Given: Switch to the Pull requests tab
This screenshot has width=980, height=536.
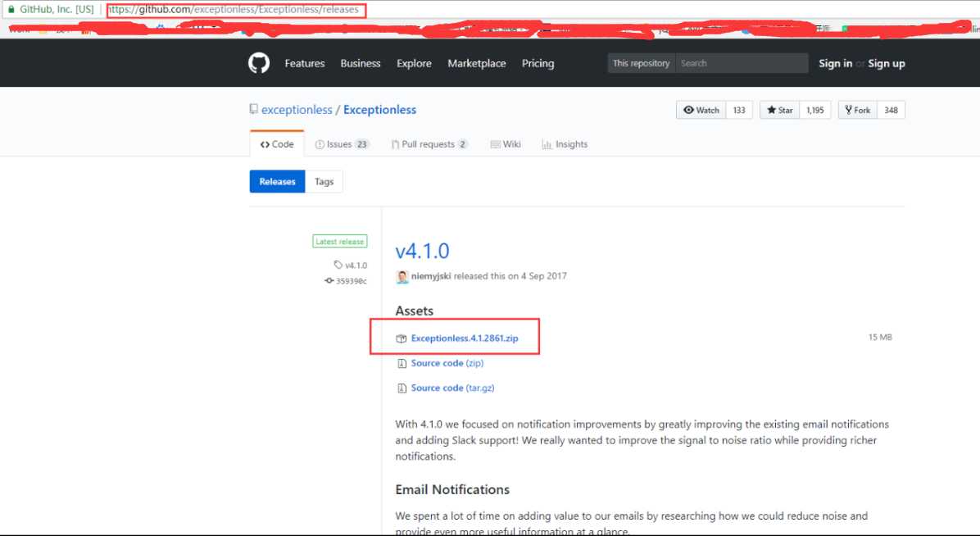Looking at the screenshot, I should 429,144.
